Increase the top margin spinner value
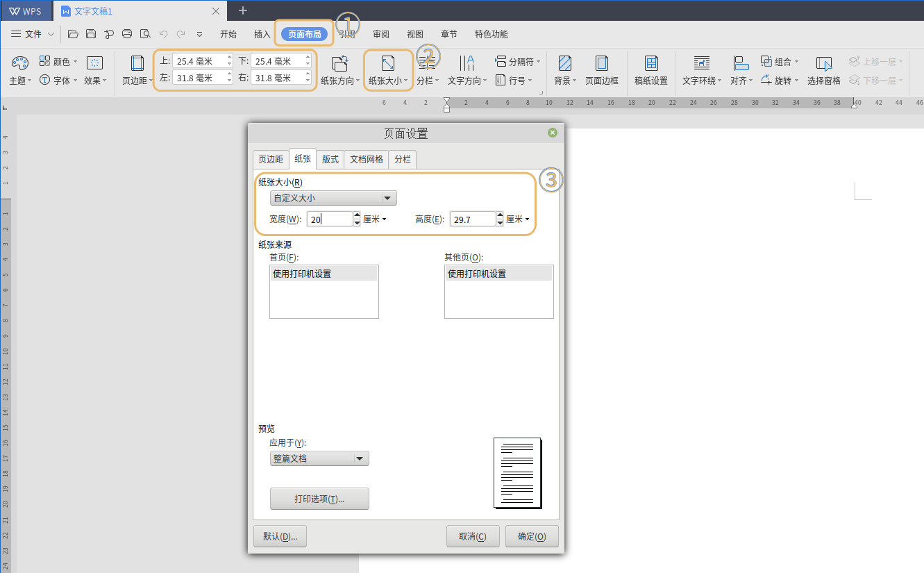 [x=230, y=58]
